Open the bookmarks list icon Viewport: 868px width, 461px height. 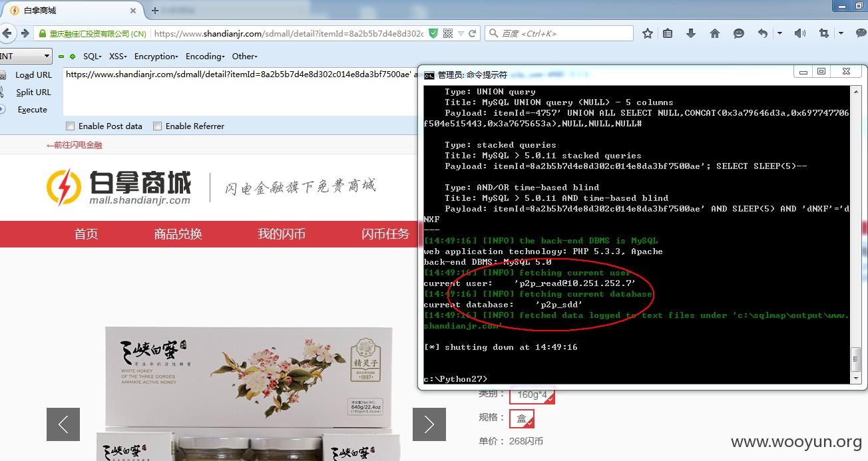(668, 33)
